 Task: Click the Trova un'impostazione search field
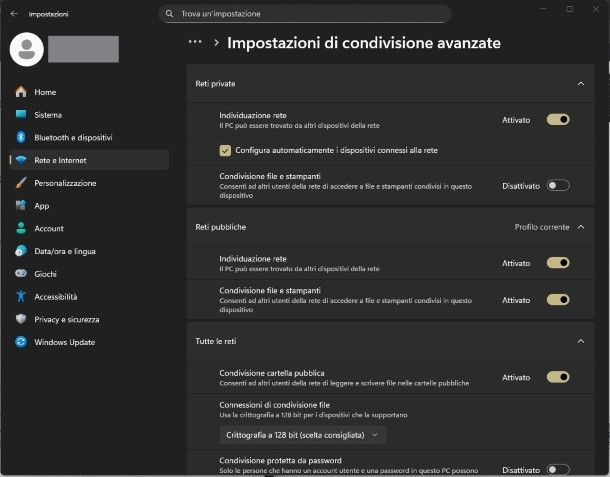tap(305, 14)
